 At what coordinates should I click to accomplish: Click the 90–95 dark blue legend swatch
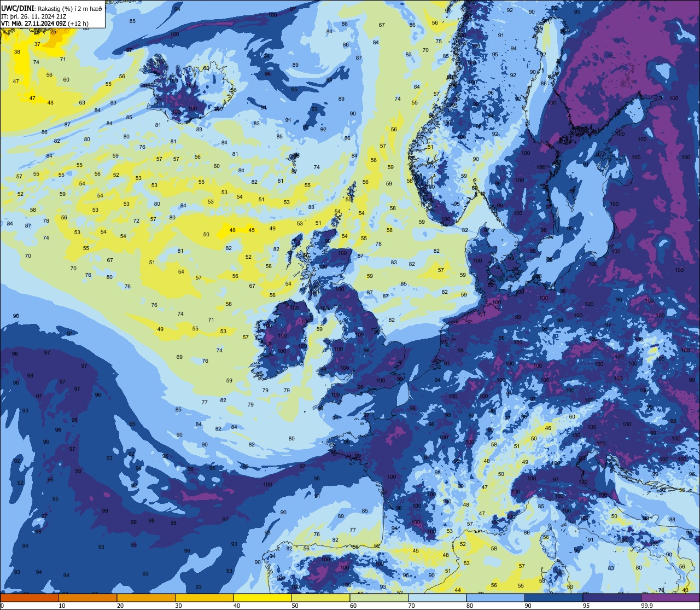tap(553, 597)
